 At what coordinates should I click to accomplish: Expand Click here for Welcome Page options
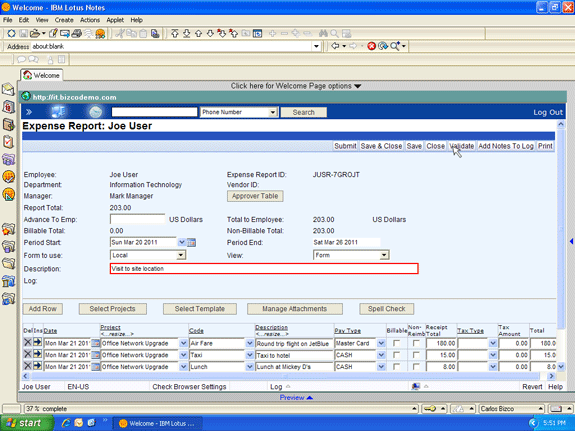coord(296,86)
